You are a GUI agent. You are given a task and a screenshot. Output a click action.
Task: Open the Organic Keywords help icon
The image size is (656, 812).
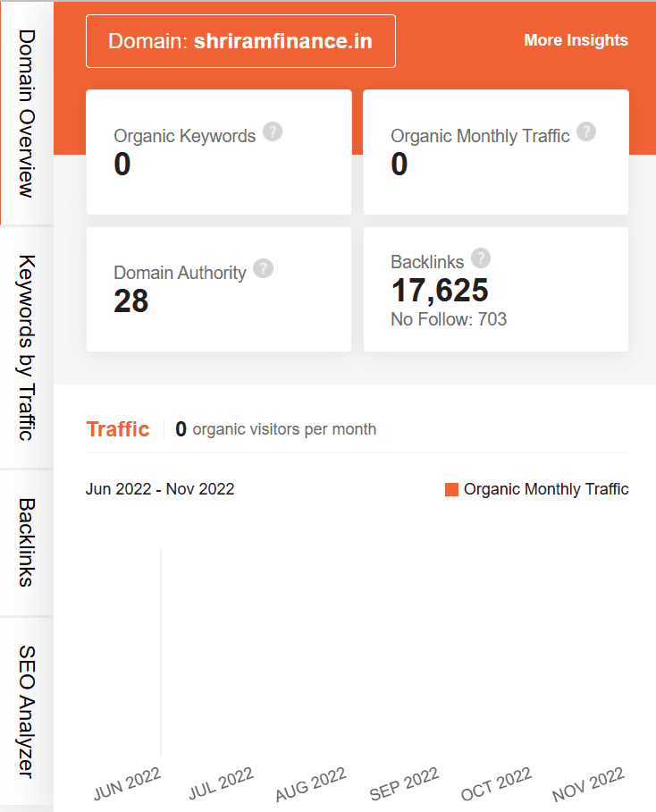(x=273, y=131)
